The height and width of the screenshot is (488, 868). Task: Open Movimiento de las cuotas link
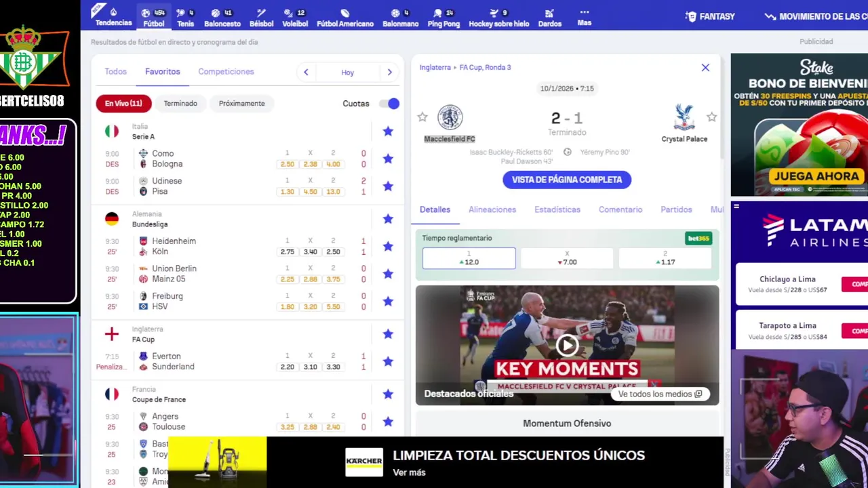[816, 16]
